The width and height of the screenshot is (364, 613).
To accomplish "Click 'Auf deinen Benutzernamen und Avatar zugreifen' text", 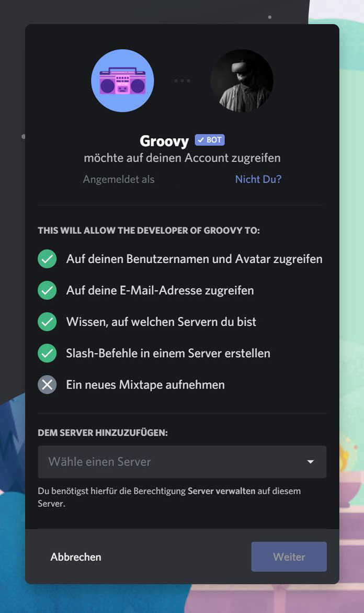I will click(195, 259).
